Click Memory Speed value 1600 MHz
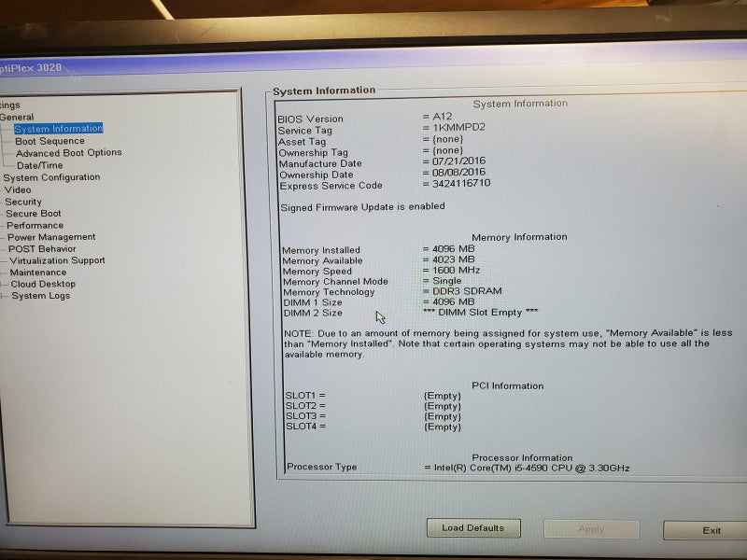Viewport: 747px width, 560px height. pos(456,270)
